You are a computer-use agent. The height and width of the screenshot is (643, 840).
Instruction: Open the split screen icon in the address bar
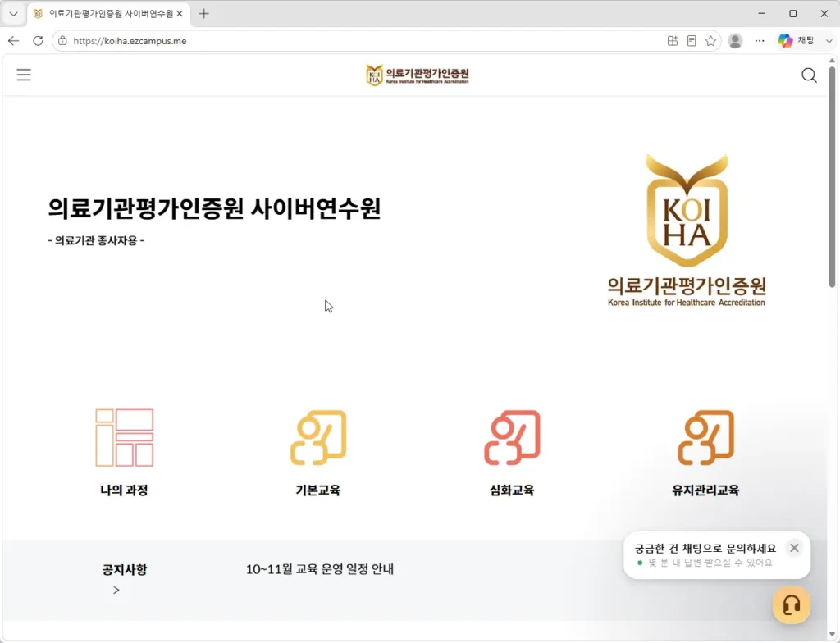(673, 41)
